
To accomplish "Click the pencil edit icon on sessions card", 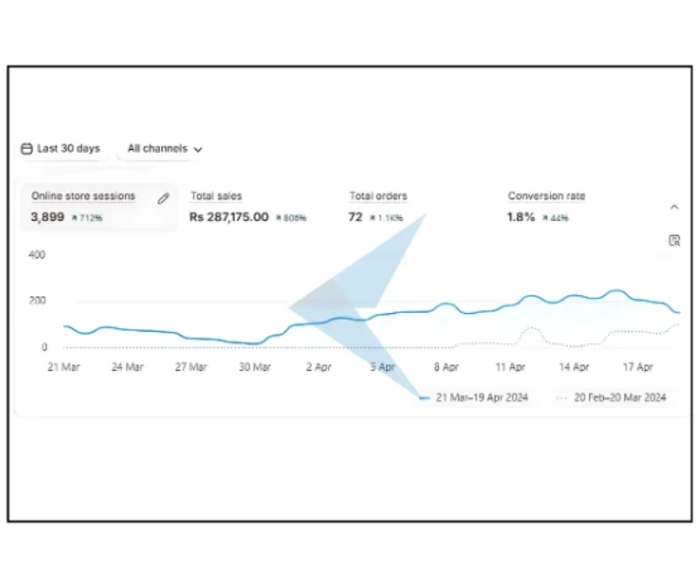I will 164,198.
